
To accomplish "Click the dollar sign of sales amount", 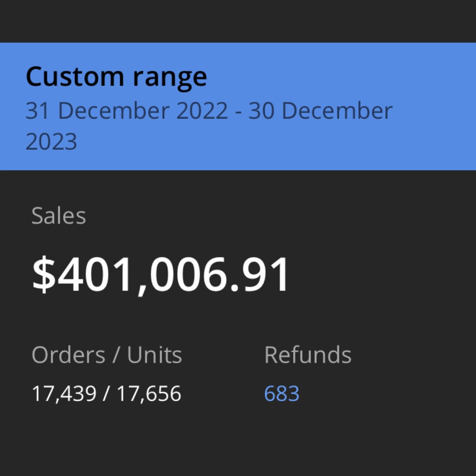I will click(44, 275).
